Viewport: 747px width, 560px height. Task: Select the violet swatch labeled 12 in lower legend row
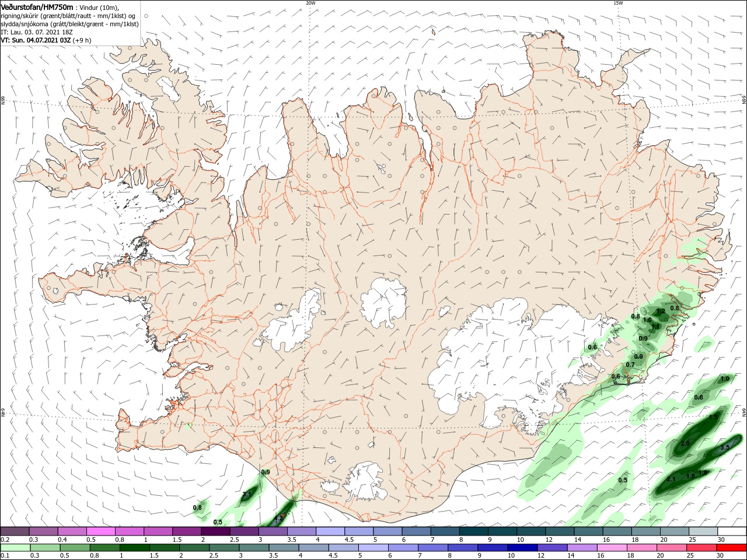pyautogui.click(x=552, y=548)
